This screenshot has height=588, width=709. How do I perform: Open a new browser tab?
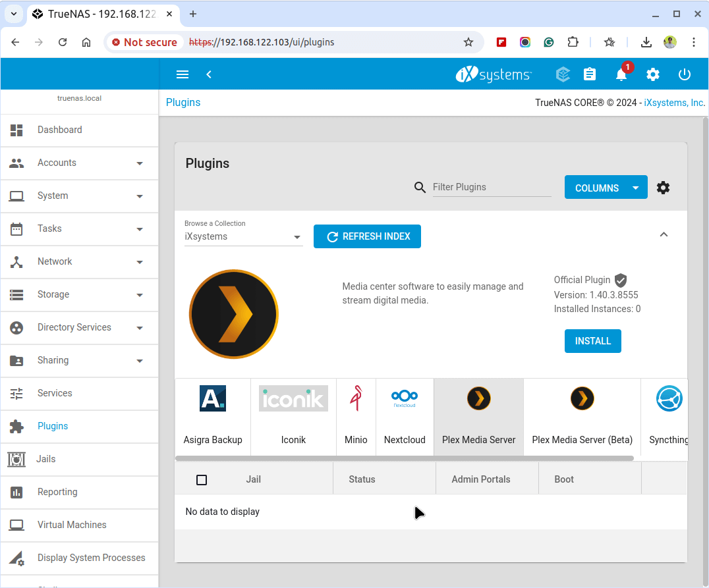click(193, 14)
